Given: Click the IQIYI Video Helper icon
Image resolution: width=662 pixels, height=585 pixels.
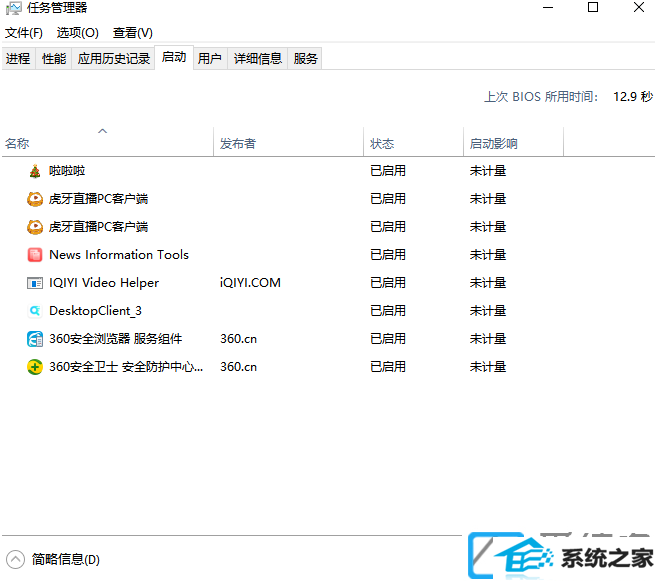Looking at the screenshot, I should click(35, 283).
